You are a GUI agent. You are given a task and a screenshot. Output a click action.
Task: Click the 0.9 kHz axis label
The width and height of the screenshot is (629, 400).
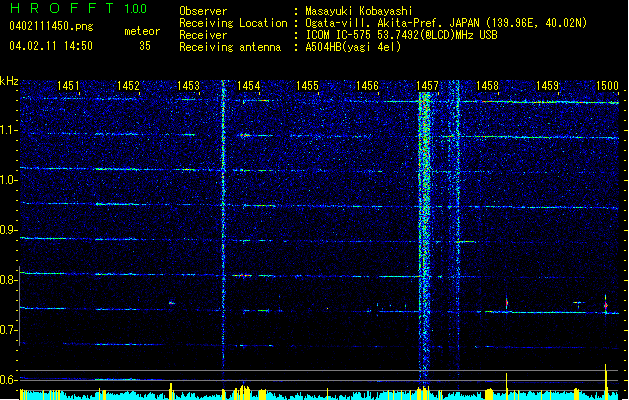click(8, 230)
